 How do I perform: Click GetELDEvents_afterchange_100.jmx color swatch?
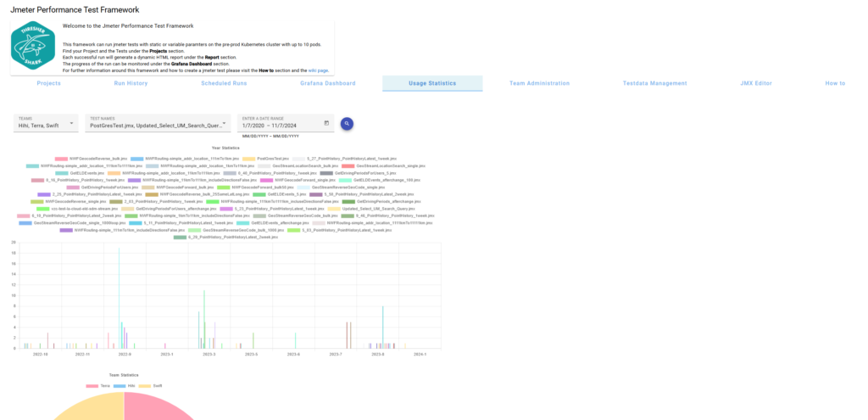(345, 180)
